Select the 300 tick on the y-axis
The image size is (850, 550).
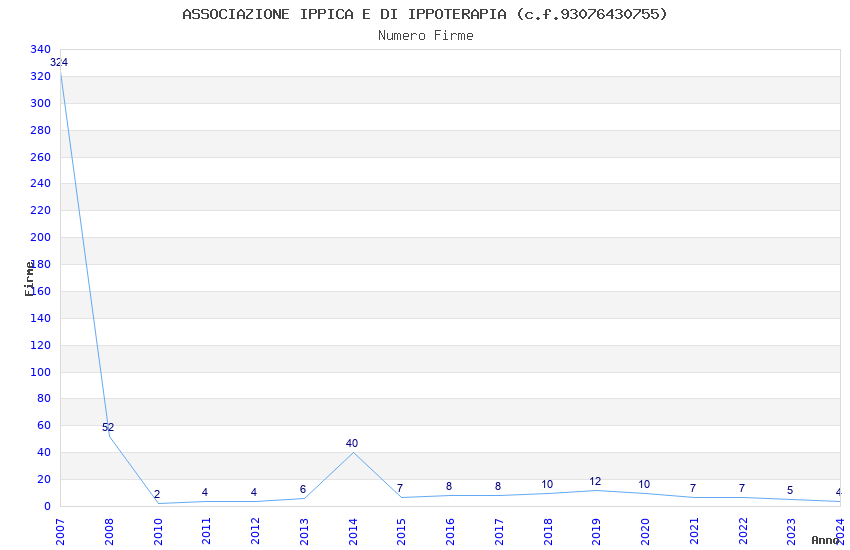pyautogui.click(x=40, y=103)
